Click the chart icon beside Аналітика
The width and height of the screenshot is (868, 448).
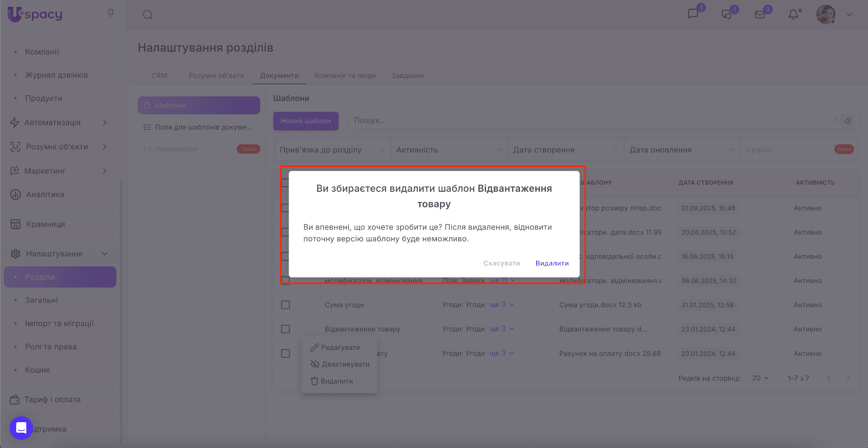tap(15, 194)
